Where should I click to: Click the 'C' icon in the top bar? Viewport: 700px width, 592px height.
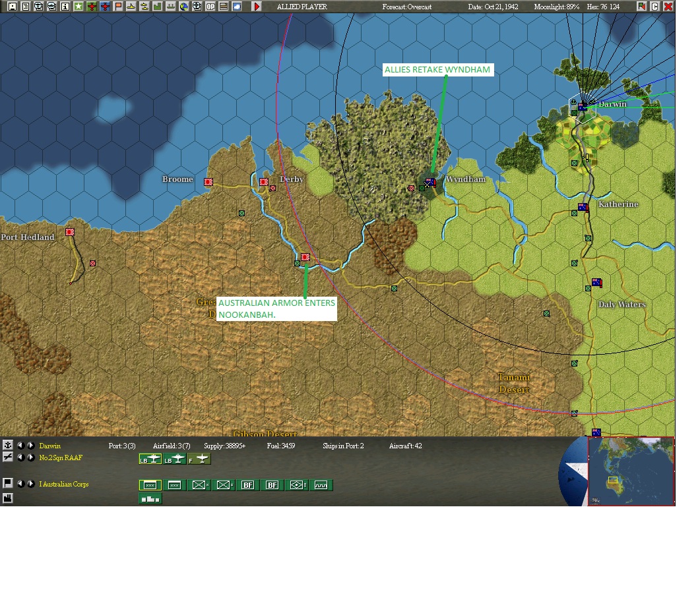coord(655,6)
